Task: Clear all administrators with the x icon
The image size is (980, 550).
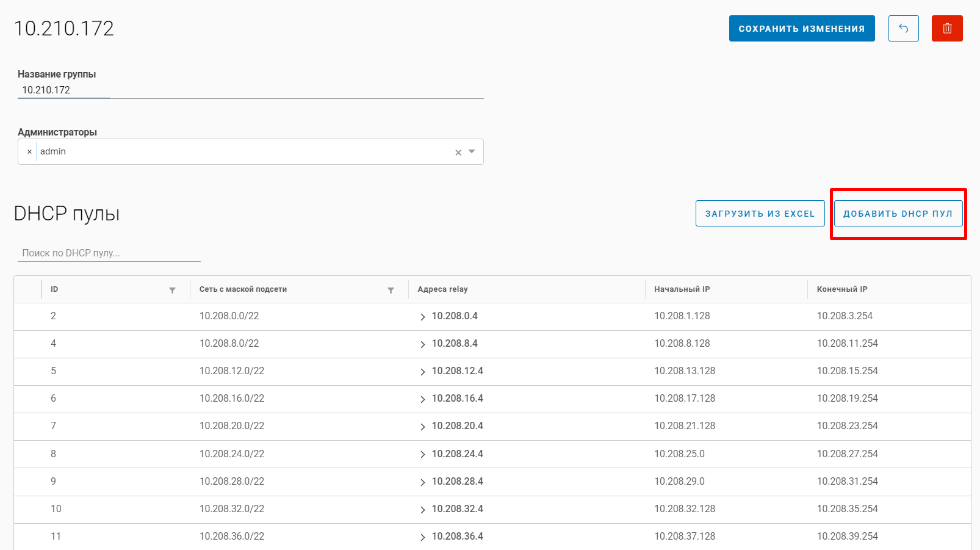Action: [x=458, y=153]
